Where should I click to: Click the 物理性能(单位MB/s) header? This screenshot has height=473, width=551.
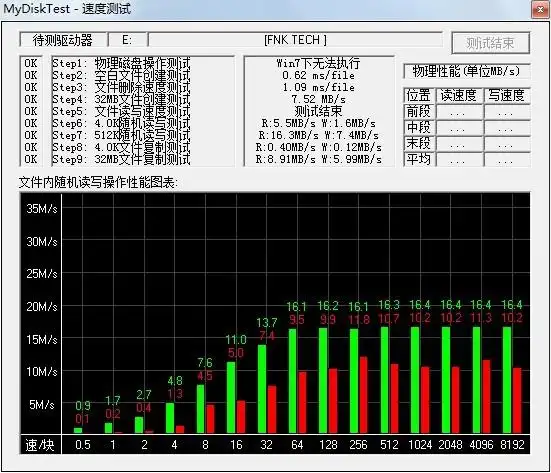click(x=466, y=71)
